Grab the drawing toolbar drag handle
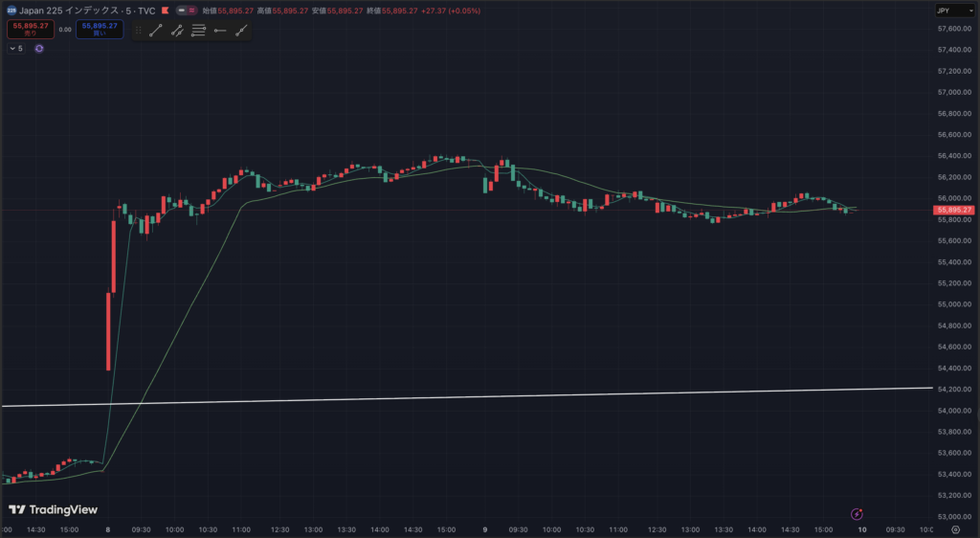This screenshot has height=538, width=980. (138, 31)
